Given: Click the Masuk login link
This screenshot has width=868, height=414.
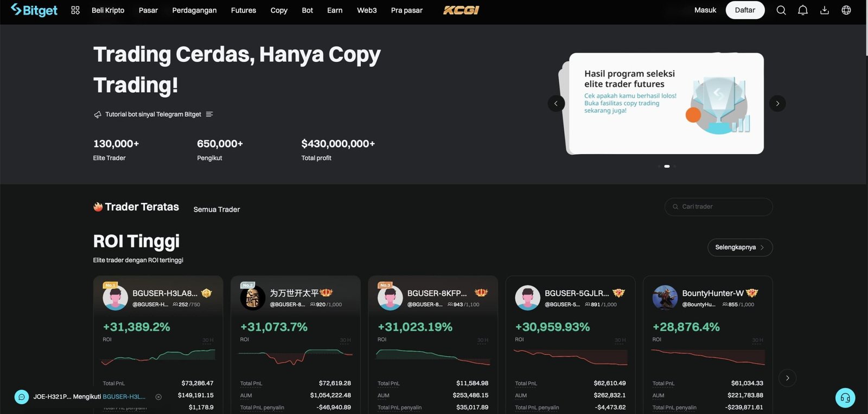Looking at the screenshot, I should (x=705, y=10).
